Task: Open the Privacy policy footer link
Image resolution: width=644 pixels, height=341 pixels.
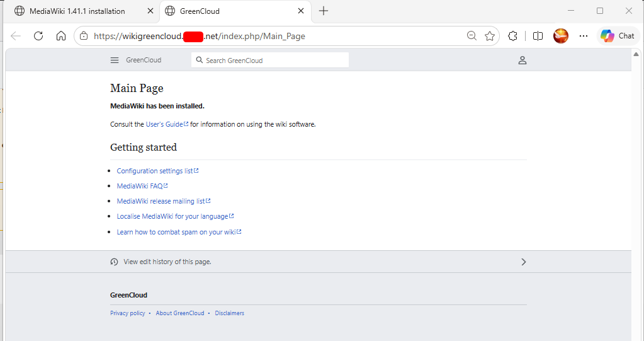Action: 128,313
